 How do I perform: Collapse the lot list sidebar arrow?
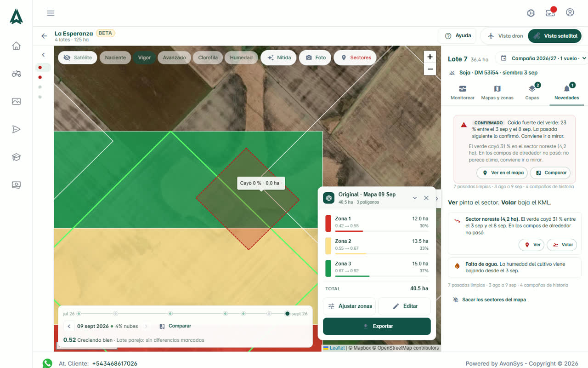coord(43,55)
